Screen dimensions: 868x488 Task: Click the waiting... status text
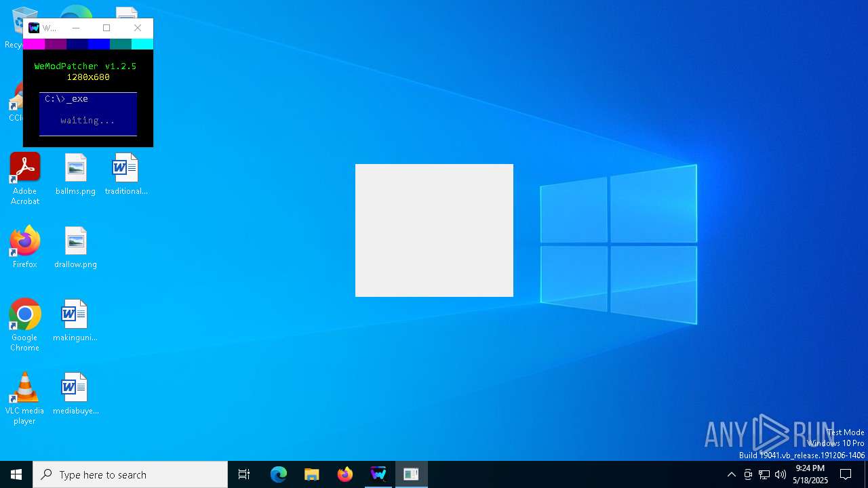point(87,121)
